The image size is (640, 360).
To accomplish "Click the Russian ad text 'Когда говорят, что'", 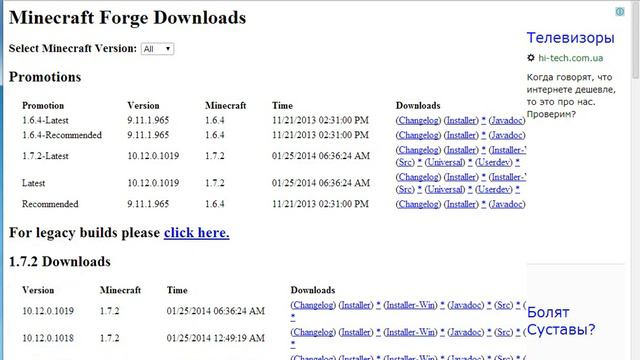I will pyautogui.click(x=569, y=77).
